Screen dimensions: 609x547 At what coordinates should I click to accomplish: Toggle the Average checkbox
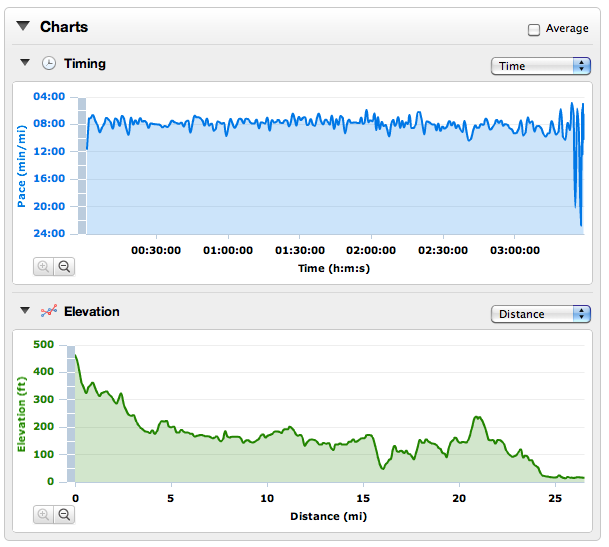click(x=534, y=29)
